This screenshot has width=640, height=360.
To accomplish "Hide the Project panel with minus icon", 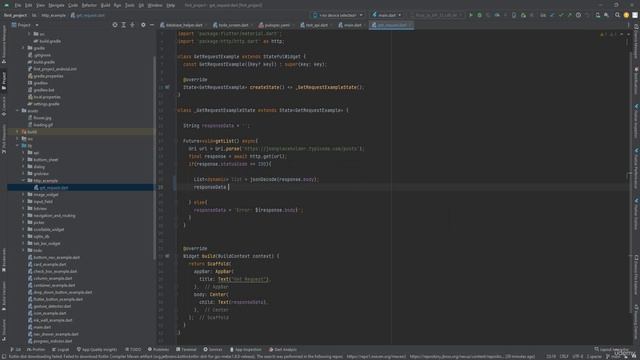I will [x=151, y=25].
